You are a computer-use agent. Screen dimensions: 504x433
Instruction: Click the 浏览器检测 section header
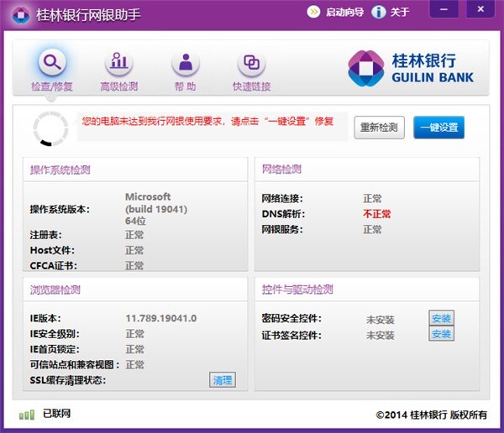point(55,290)
